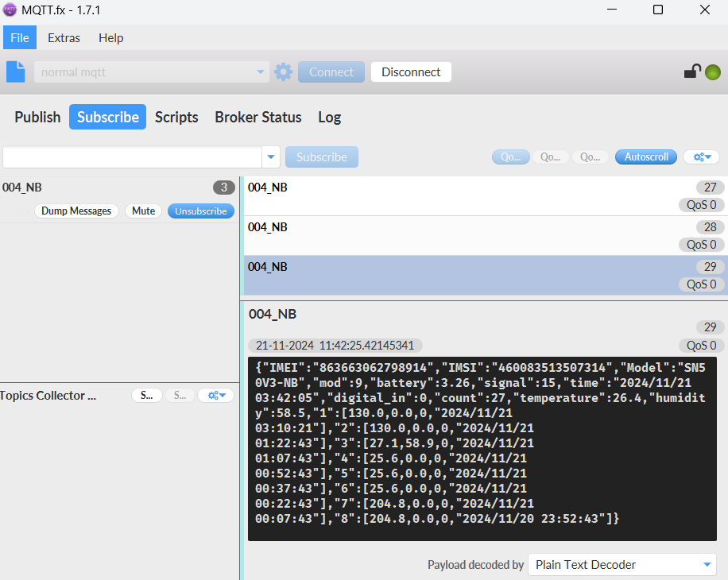
Task: Open the Plain Text Decoder dropdown
Action: [x=622, y=565]
